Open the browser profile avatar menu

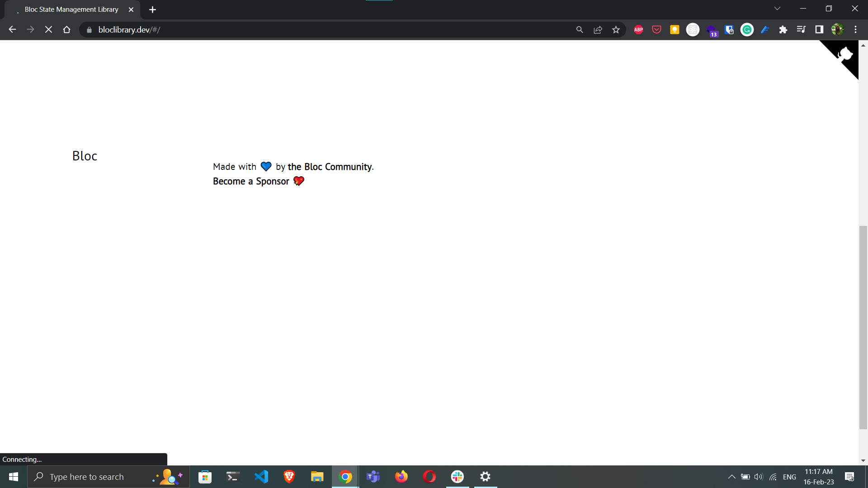point(838,29)
